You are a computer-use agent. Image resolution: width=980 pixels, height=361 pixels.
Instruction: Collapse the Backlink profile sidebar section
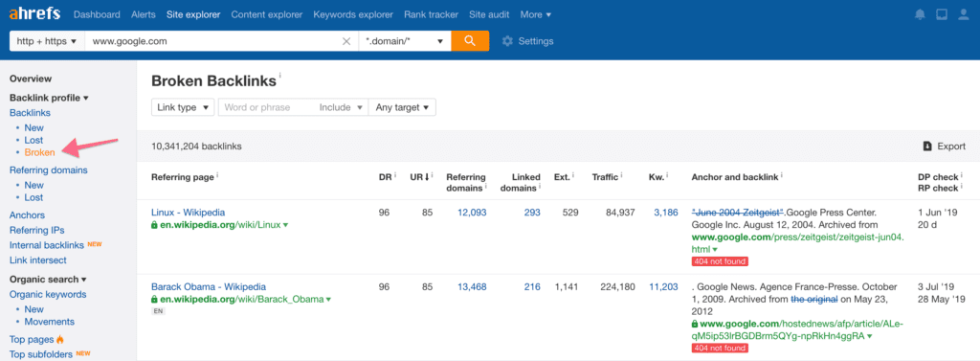50,98
